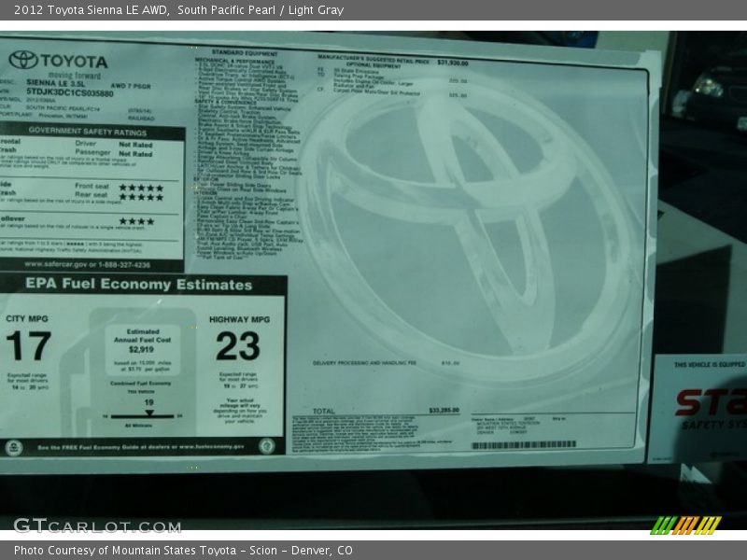Click the front seat five-star rating
Image resolution: width=747 pixels, height=560 pixels.
tap(140, 188)
